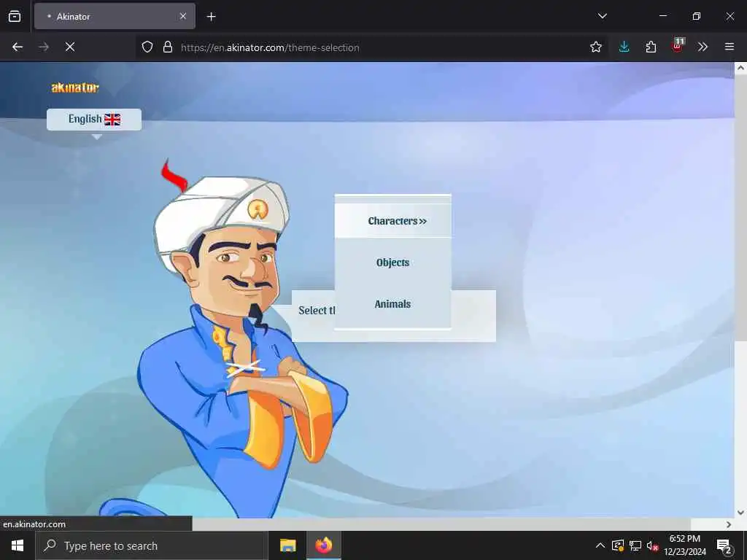Click the Akinator logo
The width and height of the screenshot is (747, 560).
point(75,87)
